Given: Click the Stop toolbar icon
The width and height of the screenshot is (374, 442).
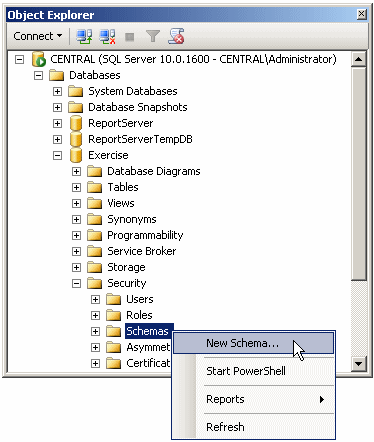Looking at the screenshot, I should click(129, 37).
